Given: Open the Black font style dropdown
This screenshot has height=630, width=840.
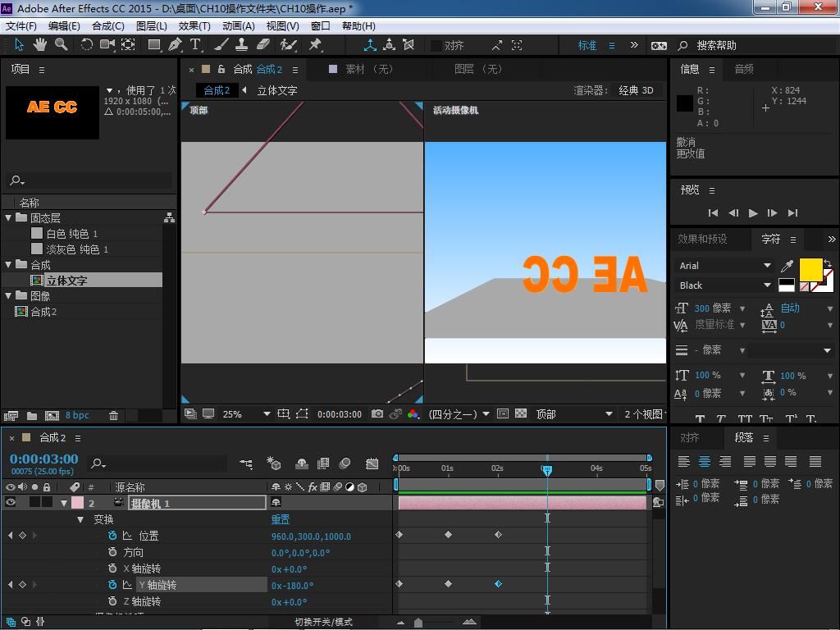Looking at the screenshot, I should click(724, 285).
